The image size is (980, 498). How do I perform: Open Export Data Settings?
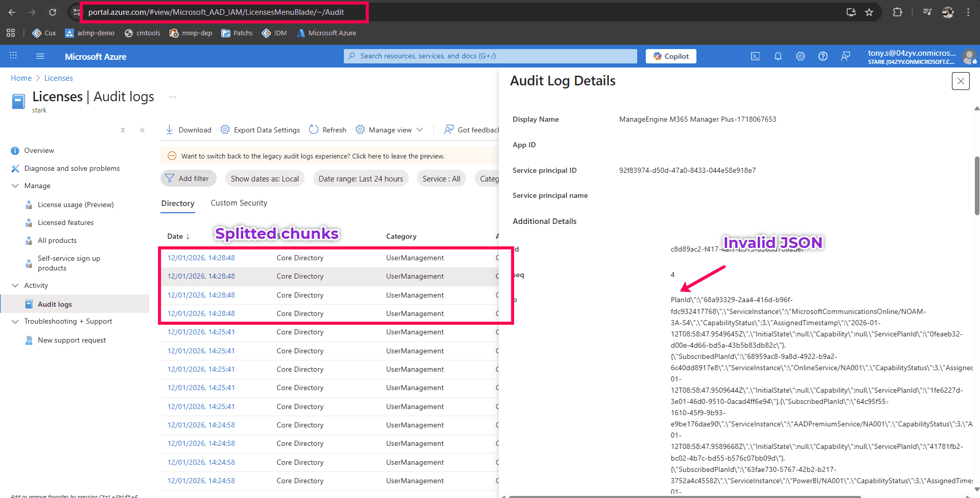[x=260, y=129]
